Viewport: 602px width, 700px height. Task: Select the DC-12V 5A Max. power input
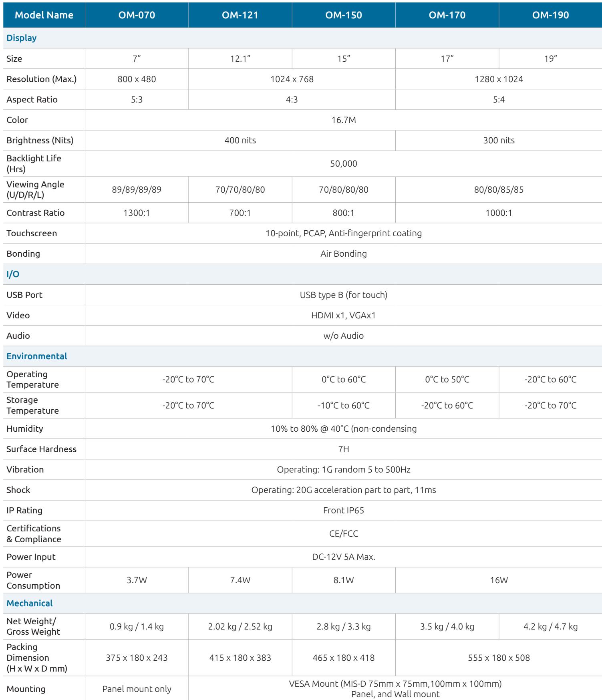click(344, 557)
